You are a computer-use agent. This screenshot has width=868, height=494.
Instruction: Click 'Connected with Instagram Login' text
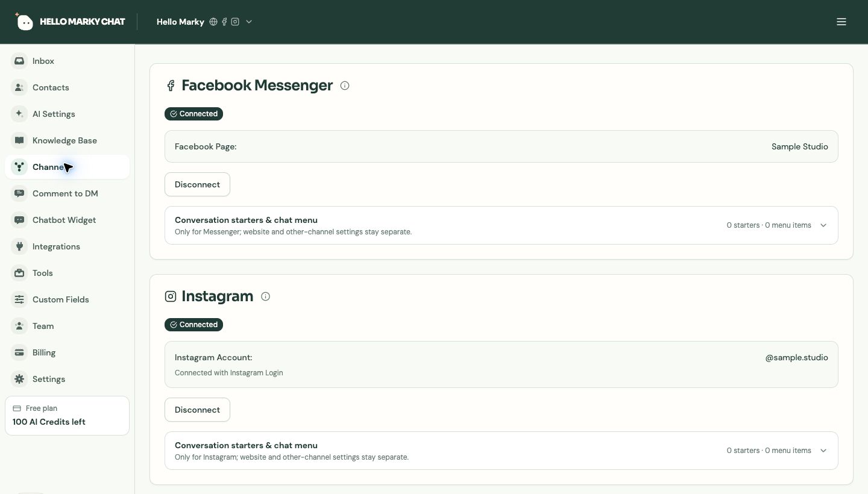229,373
